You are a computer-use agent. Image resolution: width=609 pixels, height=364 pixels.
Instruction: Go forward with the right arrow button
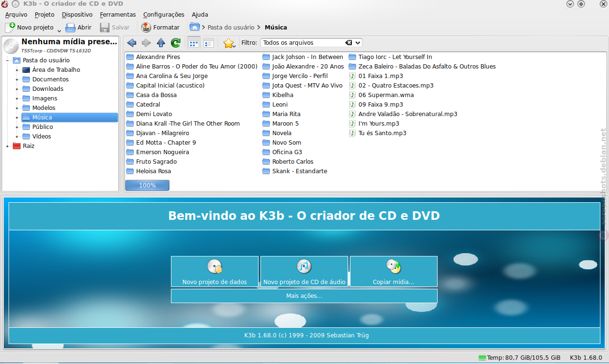point(146,43)
